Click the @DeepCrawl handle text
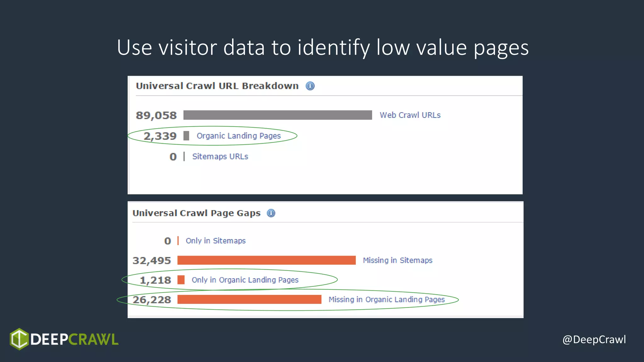This screenshot has width=644, height=362. pos(594,339)
